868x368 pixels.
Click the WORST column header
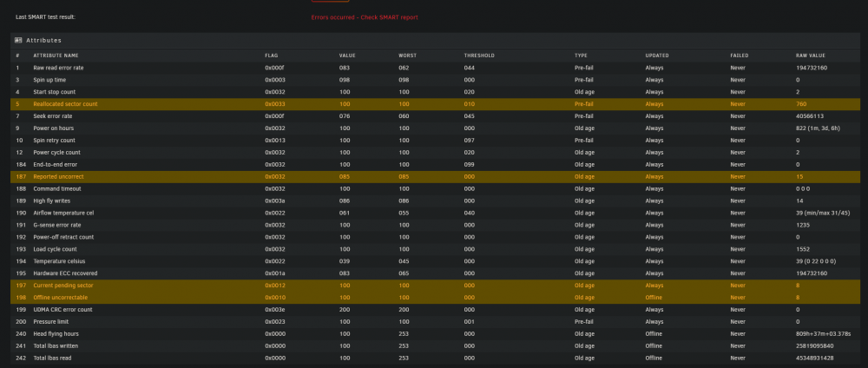click(407, 56)
